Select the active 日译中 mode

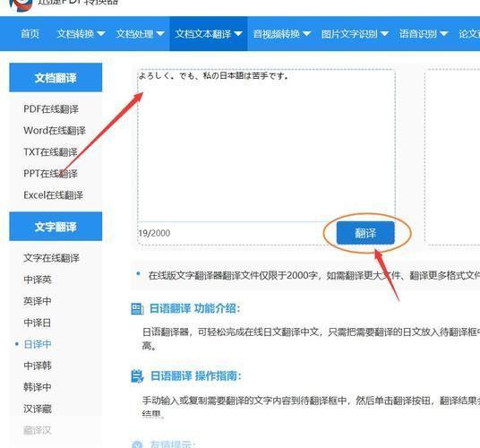coord(38,344)
